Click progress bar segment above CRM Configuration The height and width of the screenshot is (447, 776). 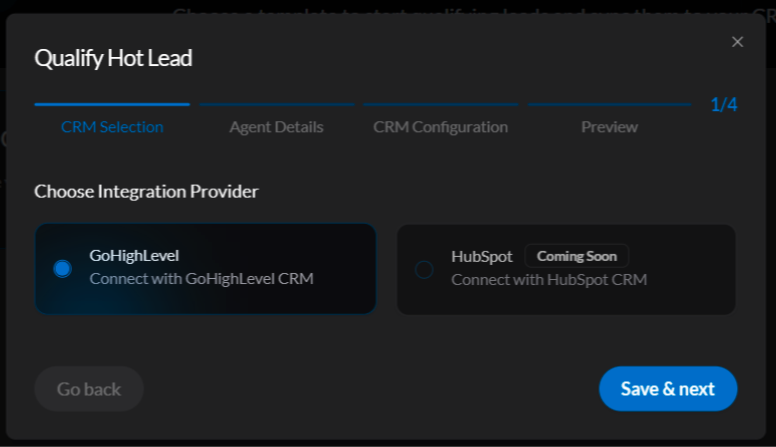coord(440,104)
